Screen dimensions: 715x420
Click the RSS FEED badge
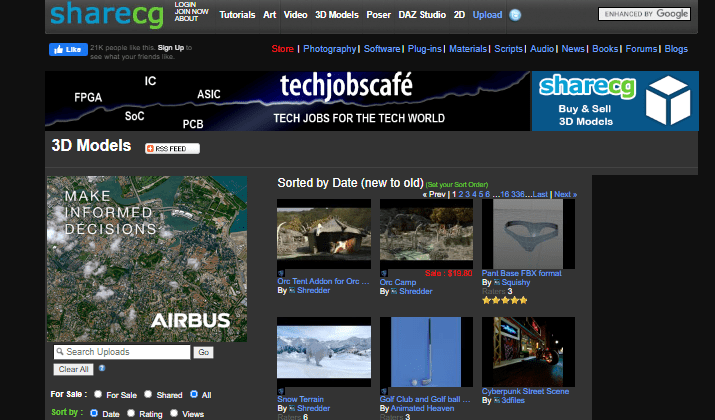tap(172, 149)
